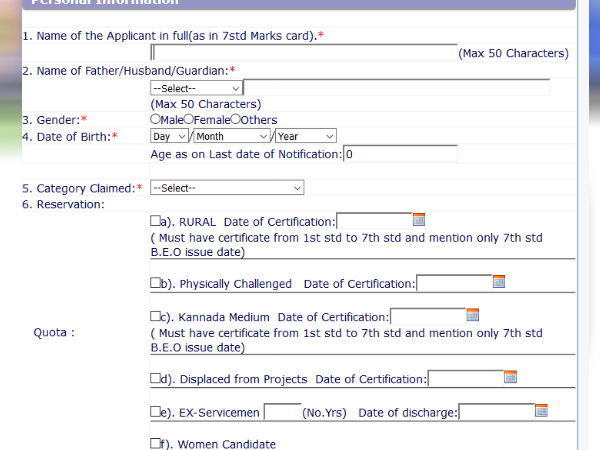Check the Physically Challenged checkbox
Screen dimensions: 600x450
pos(155,282)
